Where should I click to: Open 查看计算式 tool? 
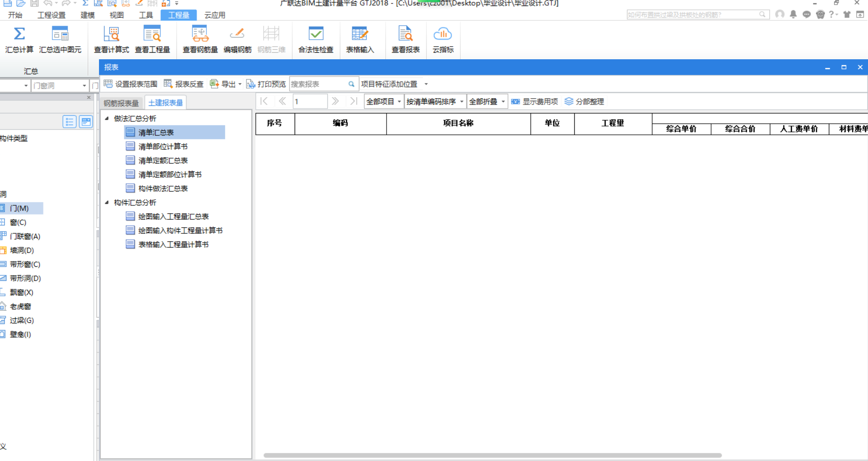pyautogui.click(x=111, y=40)
